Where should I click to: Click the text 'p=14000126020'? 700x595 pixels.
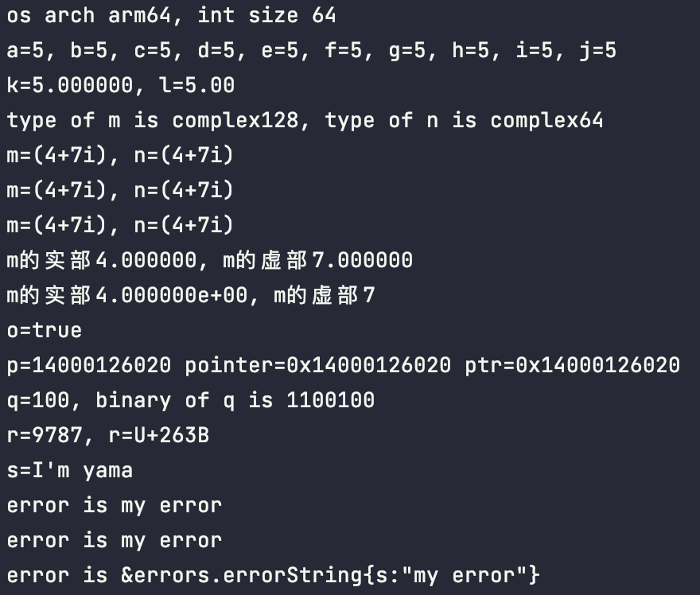click(89, 365)
